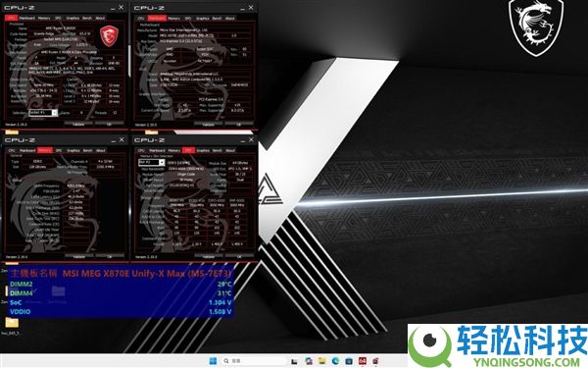Open Graphics tab in the CPU-tab window
Image resolution: width=588 pixels, height=368 pixels.
(73, 18)
